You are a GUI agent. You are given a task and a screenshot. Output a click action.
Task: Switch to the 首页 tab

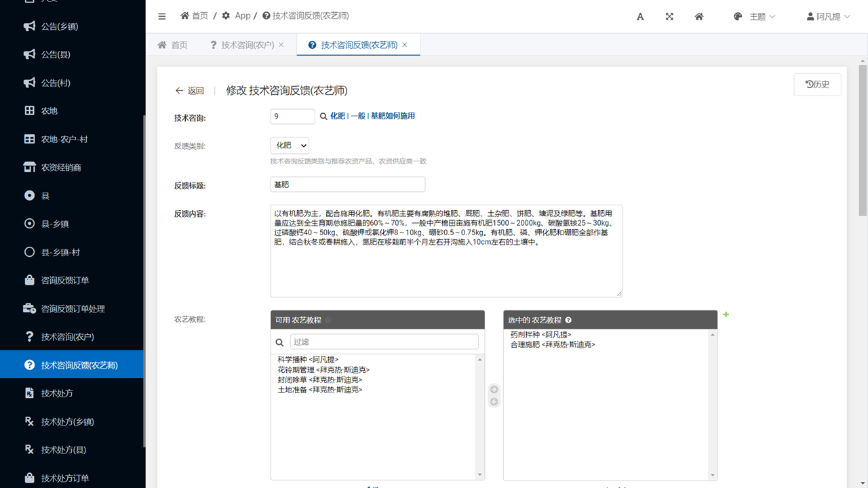pos(173,45)
